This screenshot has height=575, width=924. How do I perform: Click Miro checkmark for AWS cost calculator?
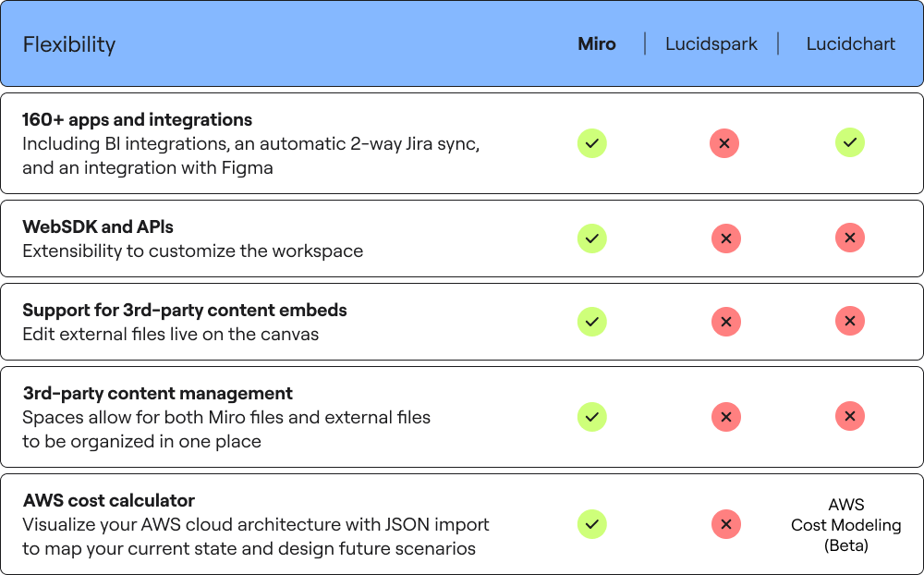[592, 523]
